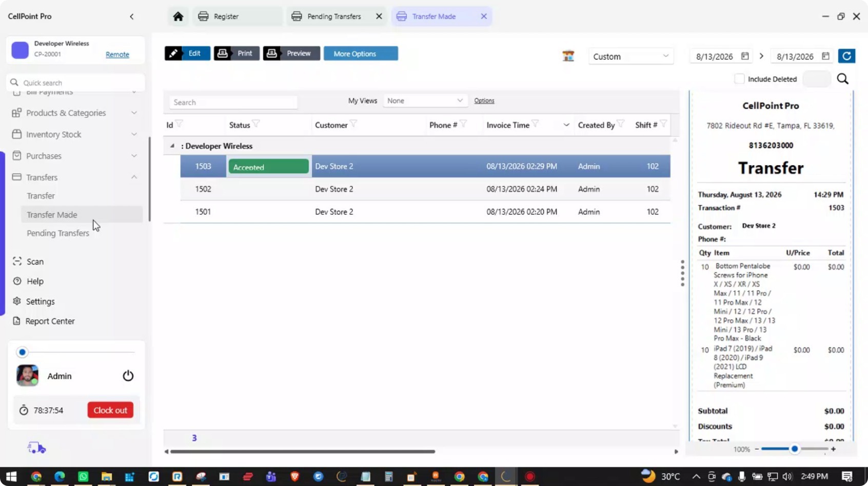Collapse the CellPoint Pro sidebar arrow
Image resolution: width=868 pixels, height=486 pixels.
[x=132, y=16]
